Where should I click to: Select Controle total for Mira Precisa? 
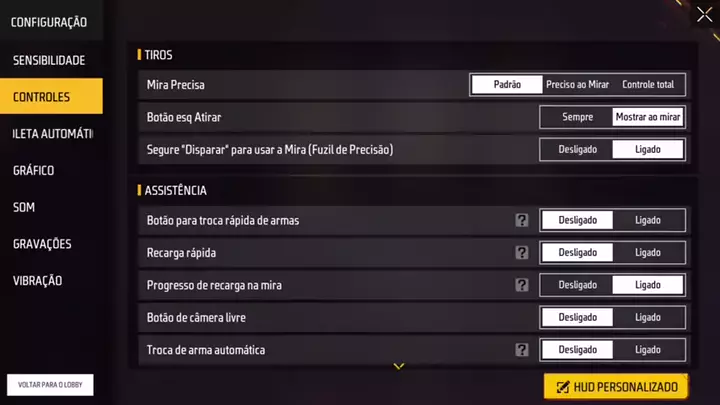click(648, 85)
